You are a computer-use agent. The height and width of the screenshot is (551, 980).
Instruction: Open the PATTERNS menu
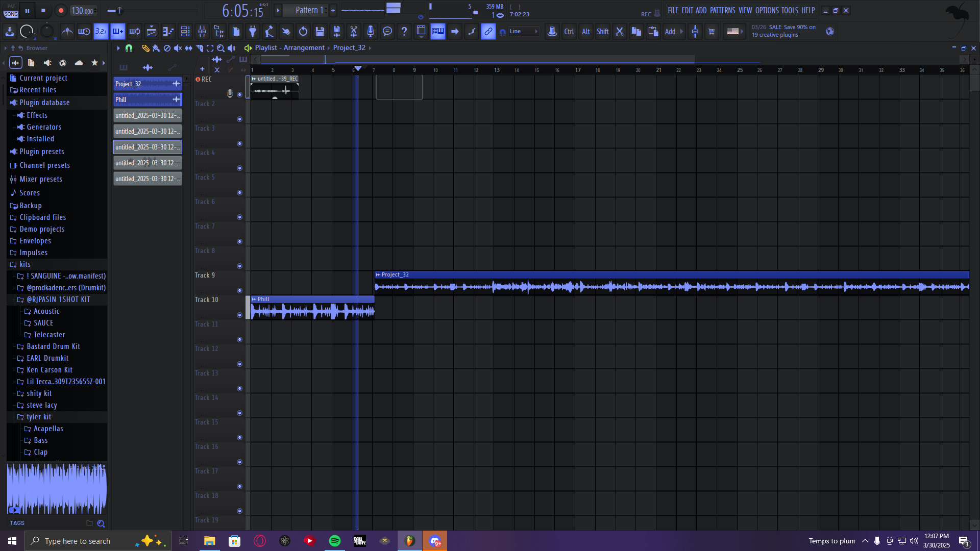(722, 10)
